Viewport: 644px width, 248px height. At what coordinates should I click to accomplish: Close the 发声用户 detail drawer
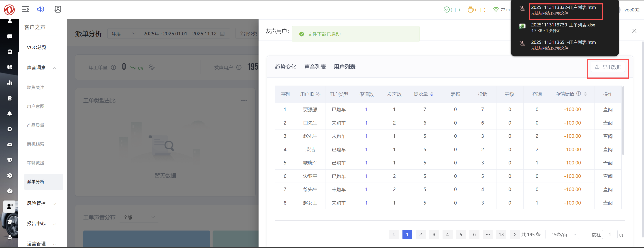[x=634, y=31]
